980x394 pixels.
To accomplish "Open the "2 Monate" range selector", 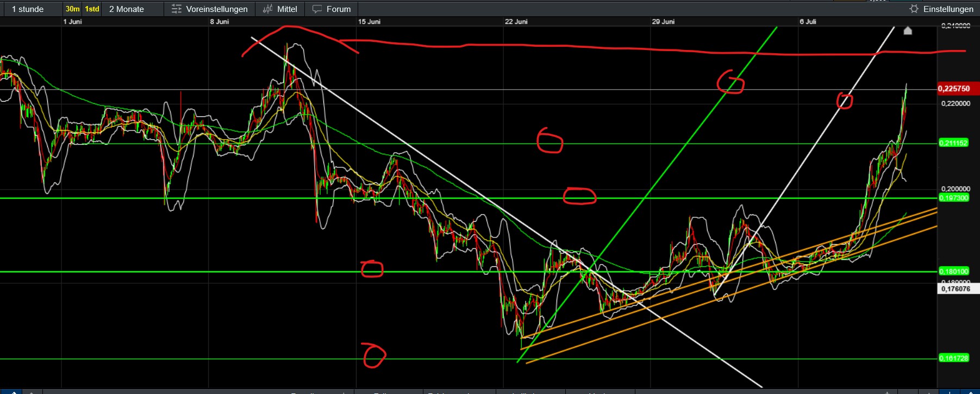I will (x=127, y=9).
